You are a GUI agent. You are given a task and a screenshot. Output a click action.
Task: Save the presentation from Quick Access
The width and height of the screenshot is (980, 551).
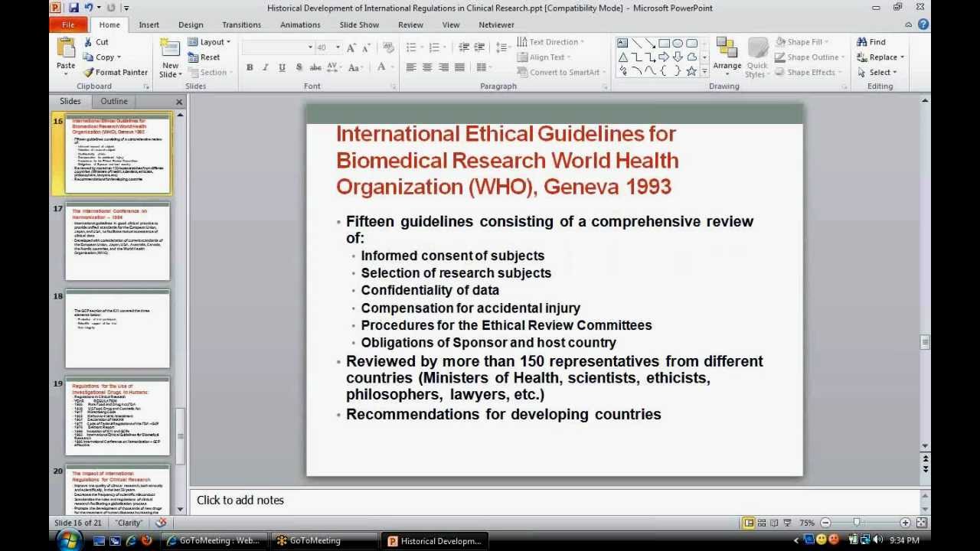tap(73, 8)
